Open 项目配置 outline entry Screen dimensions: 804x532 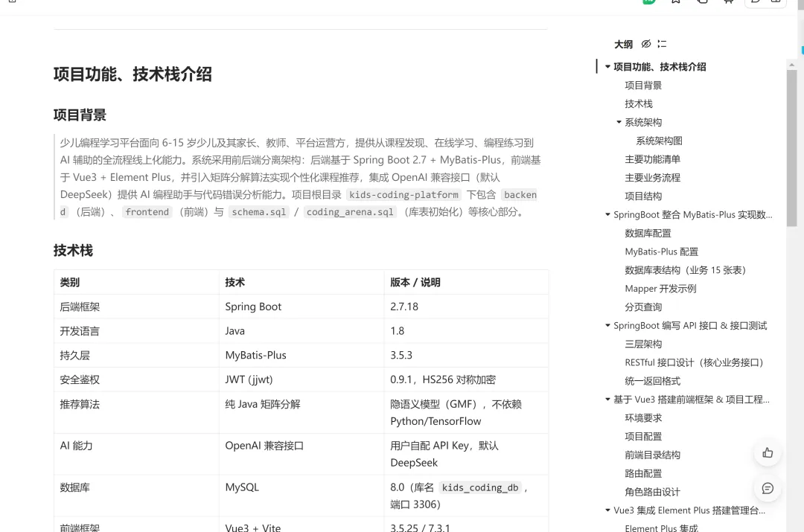pos(643,436)
